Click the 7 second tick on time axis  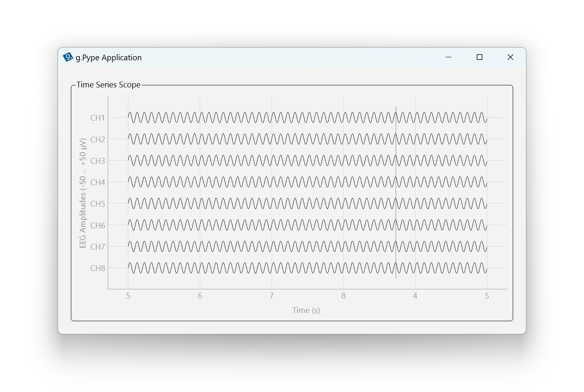272,296
